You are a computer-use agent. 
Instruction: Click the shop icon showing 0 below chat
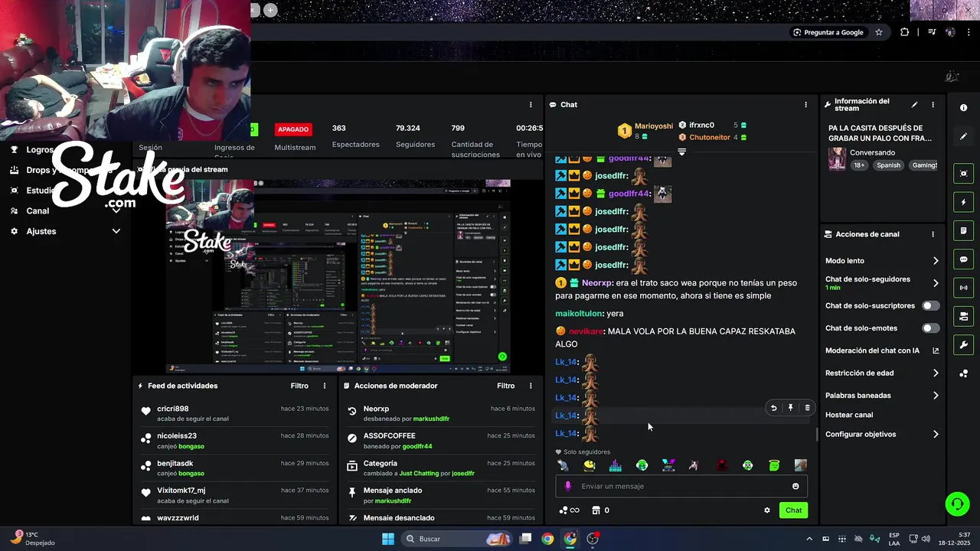(x=602, y=510)
